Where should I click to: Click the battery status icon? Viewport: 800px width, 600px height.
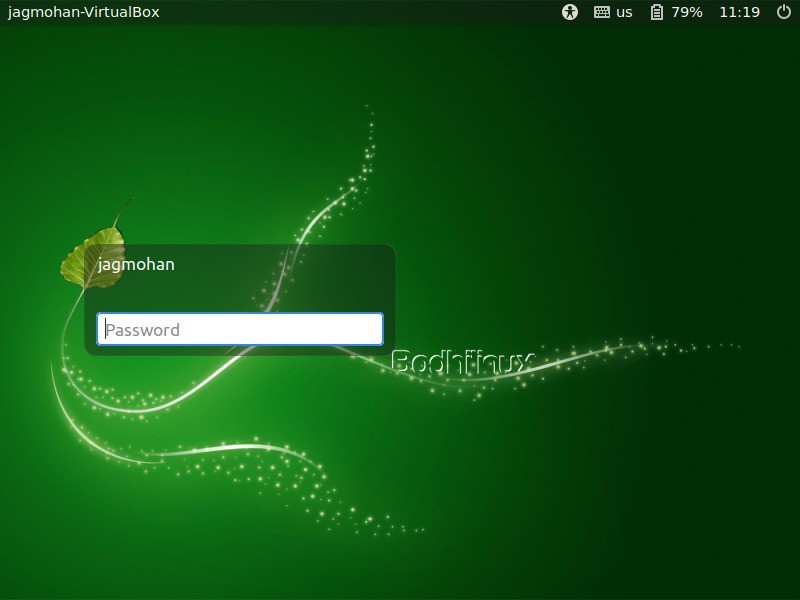657,12
